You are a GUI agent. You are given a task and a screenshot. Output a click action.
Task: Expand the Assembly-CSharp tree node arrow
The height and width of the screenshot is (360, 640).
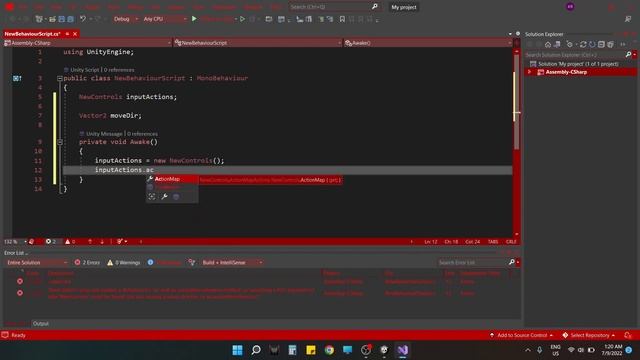point(530,72)
